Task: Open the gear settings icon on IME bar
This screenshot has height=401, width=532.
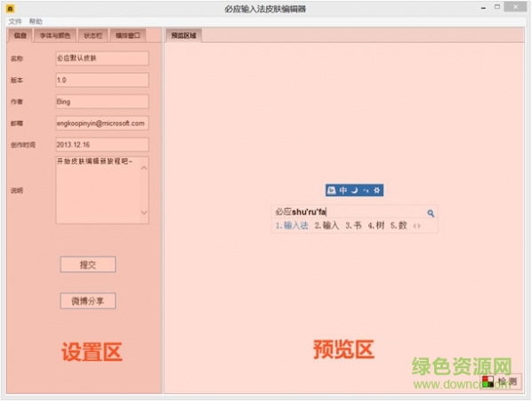Action: click(377, 190)
